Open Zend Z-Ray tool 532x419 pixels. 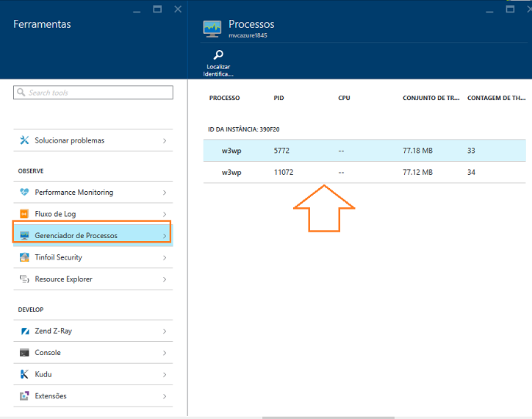click(x=93, y=331)
